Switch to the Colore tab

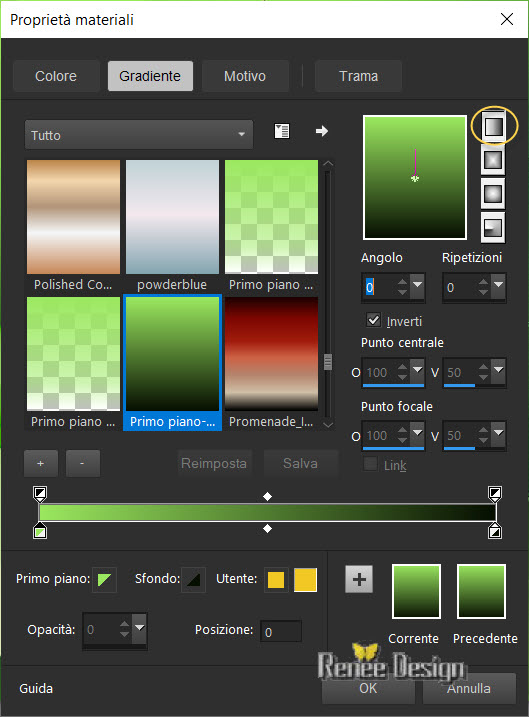point(56,76)
